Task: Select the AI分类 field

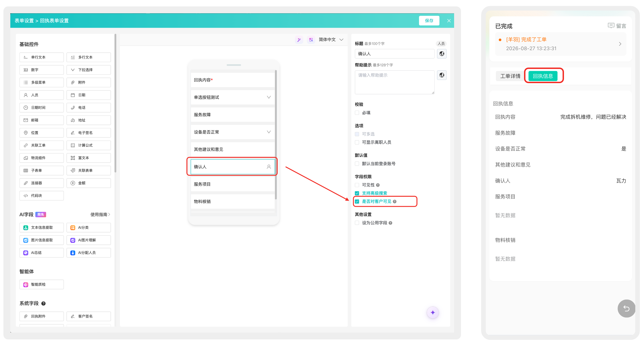Action: [89, 228]
